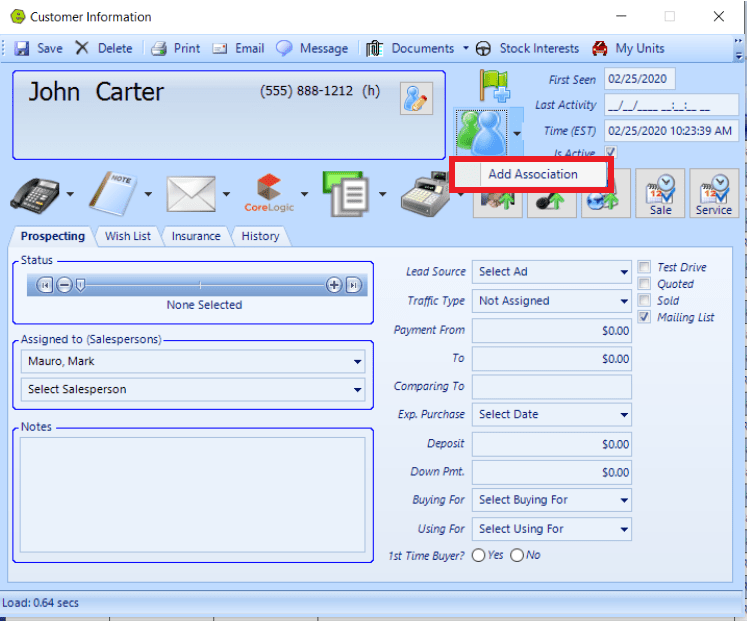
Task: Choose Add Association from the menu
Action: click(x=531, y=174)
